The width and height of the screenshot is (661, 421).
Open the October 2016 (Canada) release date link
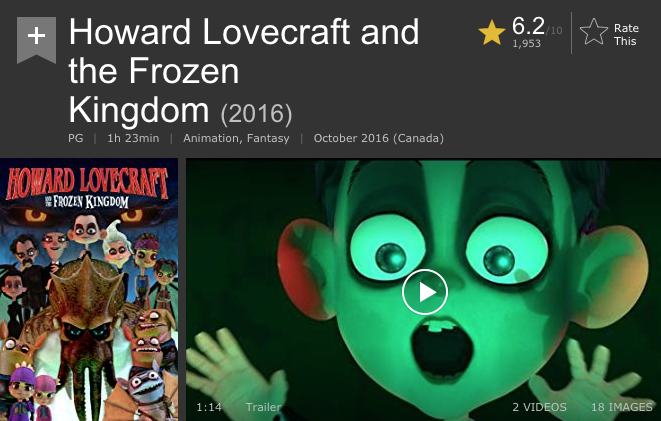coord(379,138)
